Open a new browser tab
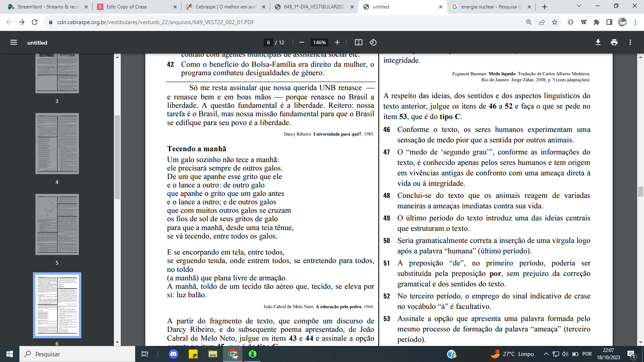Viewport: 644px width, 362px height. click(545, 7)
